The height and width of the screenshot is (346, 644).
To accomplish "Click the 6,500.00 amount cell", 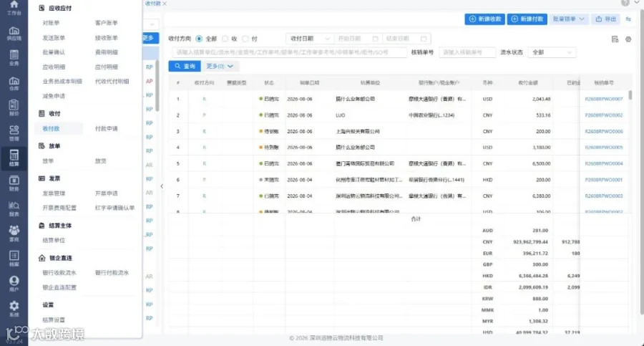I will (541, 164).
